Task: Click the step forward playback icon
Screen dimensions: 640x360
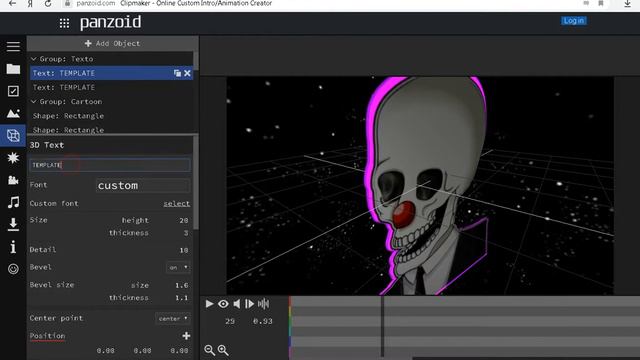Action: coord(249,304)
